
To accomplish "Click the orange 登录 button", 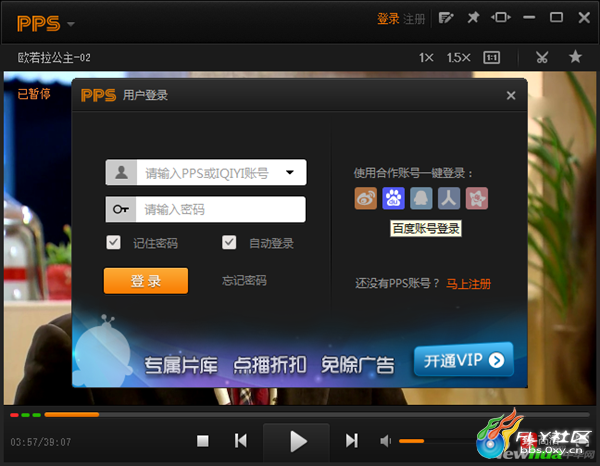I will [x=146, y=281].
